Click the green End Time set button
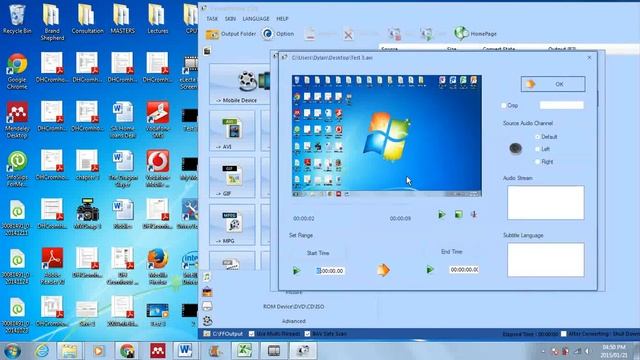Screen dimensions: 640x360 point(430,270)
